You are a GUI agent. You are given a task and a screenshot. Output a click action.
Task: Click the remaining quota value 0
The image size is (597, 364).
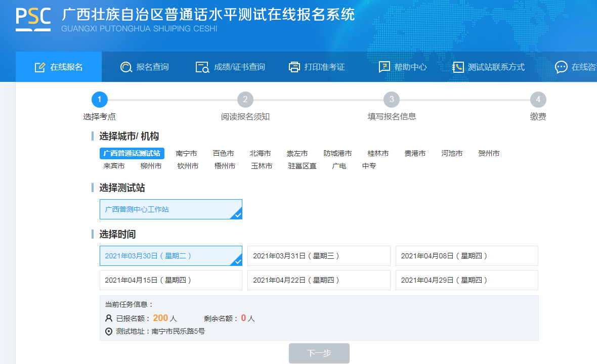tap(243, 318)
